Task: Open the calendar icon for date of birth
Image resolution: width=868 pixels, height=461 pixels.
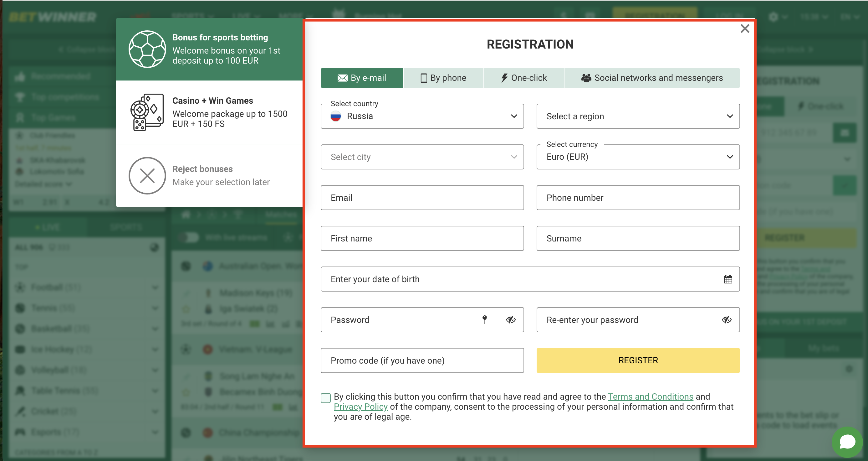Action: tap(728, 279)
